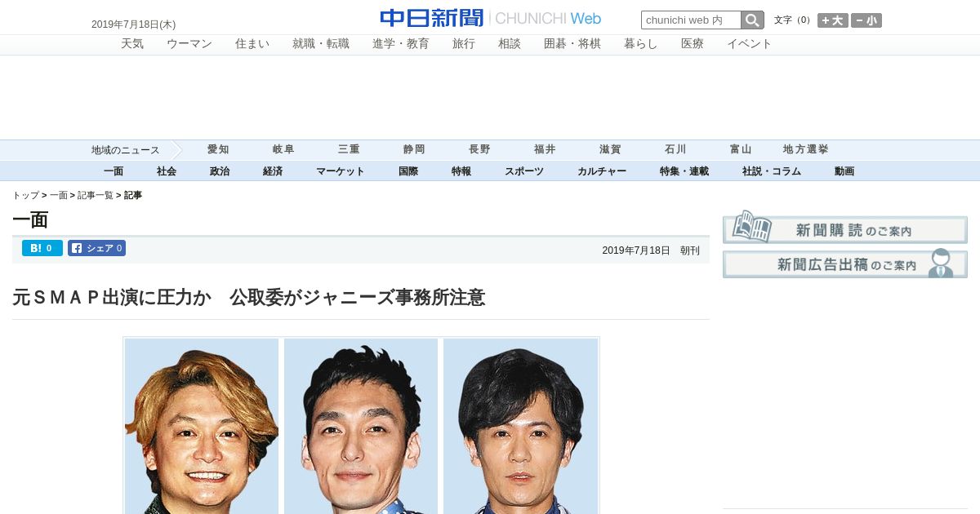Select the 長野 regional news link
Image resolution: width=980 pixels, height=514 pixels.
point(479,149)
